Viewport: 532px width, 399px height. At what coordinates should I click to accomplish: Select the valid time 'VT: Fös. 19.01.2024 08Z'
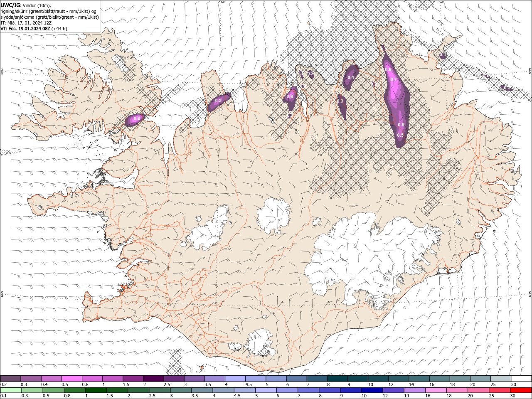[x=25, y=29]
